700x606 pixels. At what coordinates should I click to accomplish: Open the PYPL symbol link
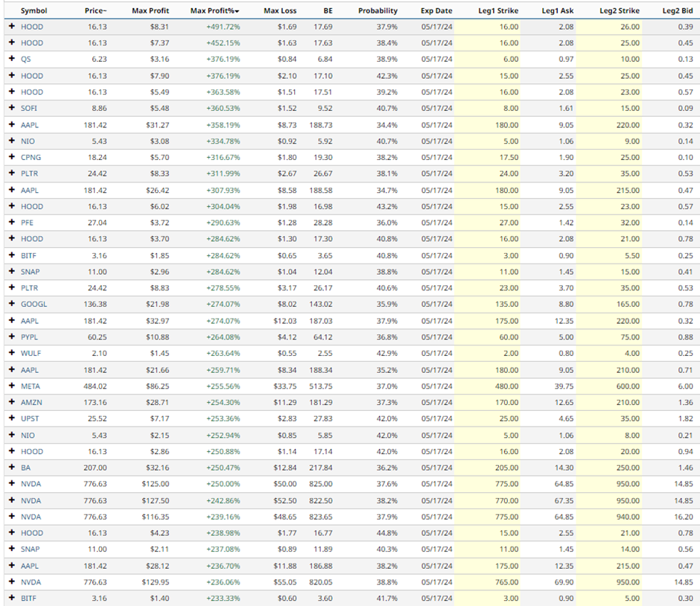coord(30,337)
